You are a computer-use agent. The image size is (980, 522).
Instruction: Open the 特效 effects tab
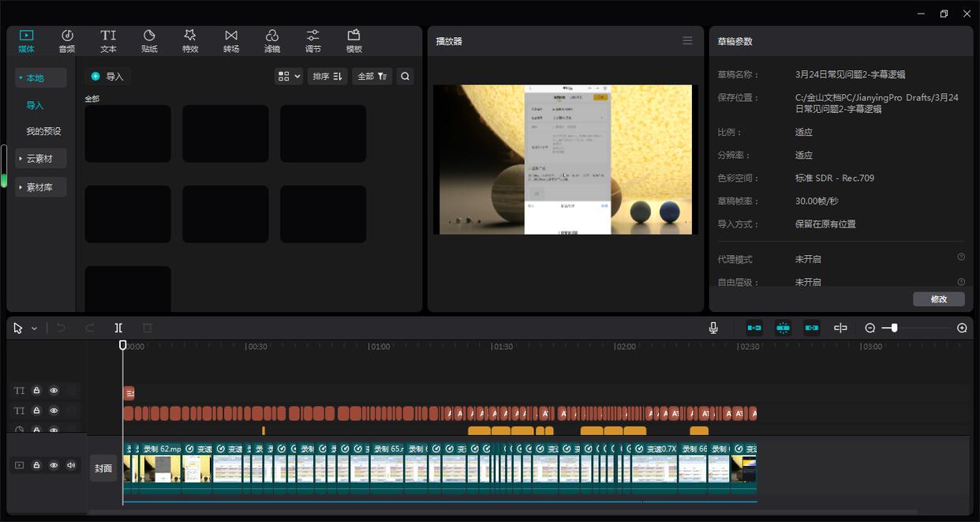[190, 41]
